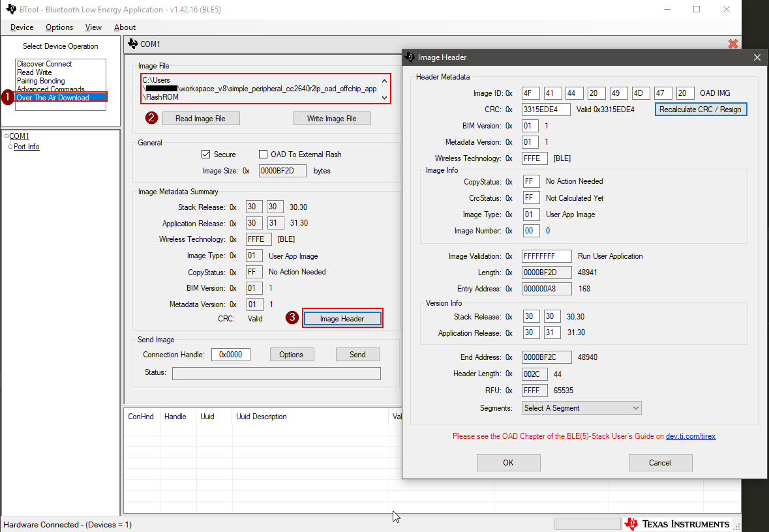Open the Segments dropdown
The image size is (769, 532).
(581, 408)
